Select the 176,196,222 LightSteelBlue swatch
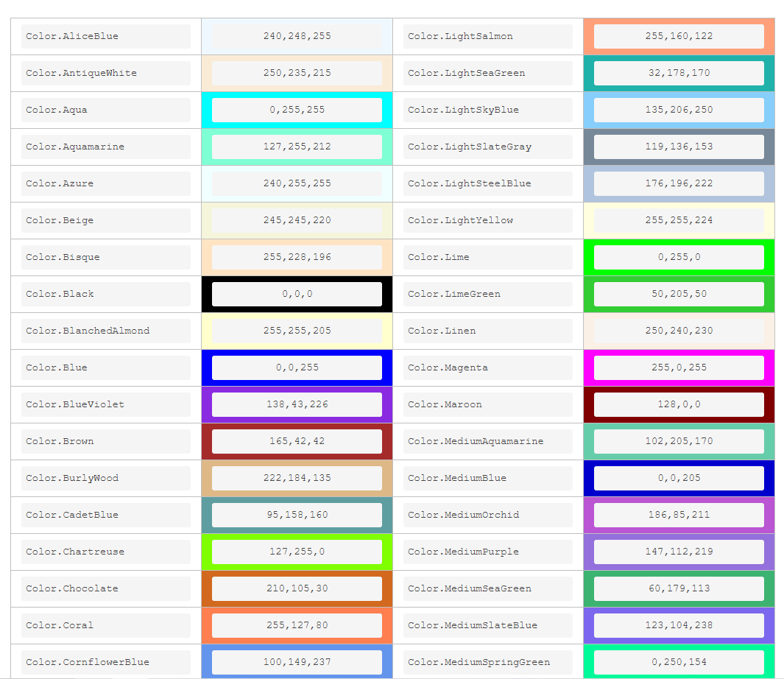This screenshot has height=679, width=784. (x=679, y=183)
